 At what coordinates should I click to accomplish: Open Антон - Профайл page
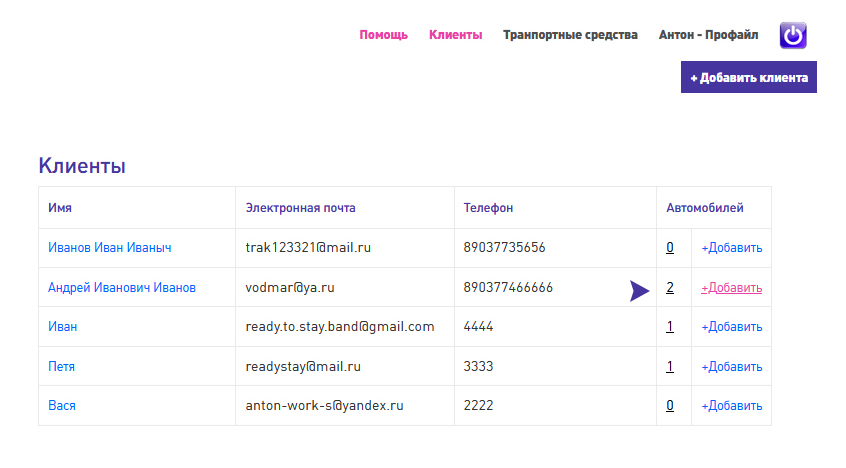[x=708, y=35]
